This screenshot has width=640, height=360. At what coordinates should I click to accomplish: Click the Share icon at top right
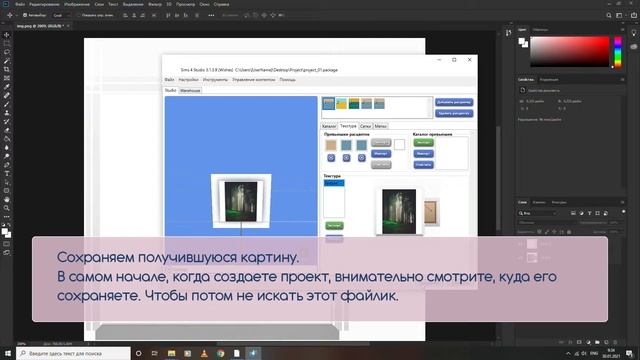(x=633, y=16)
